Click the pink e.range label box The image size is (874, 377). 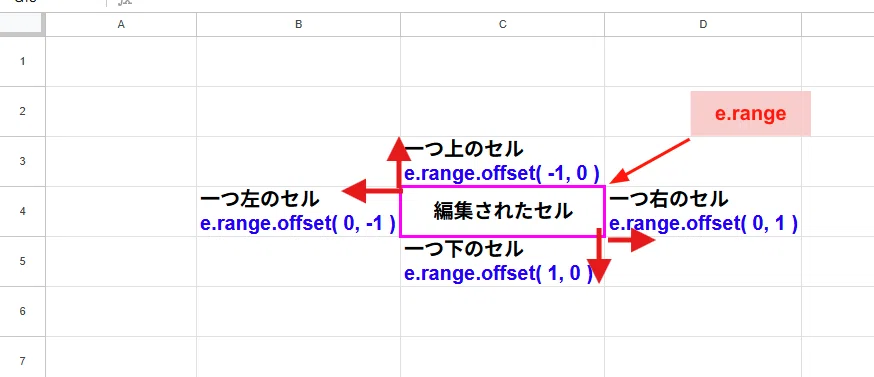(x=750, y=114)
